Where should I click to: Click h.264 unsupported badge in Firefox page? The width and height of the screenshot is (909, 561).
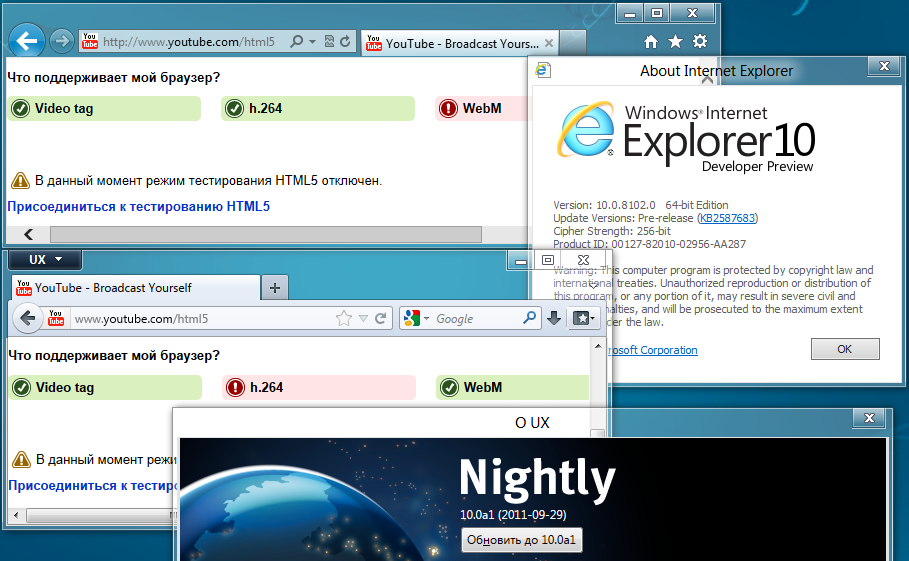pyautogui.click(x=319, y=387)
